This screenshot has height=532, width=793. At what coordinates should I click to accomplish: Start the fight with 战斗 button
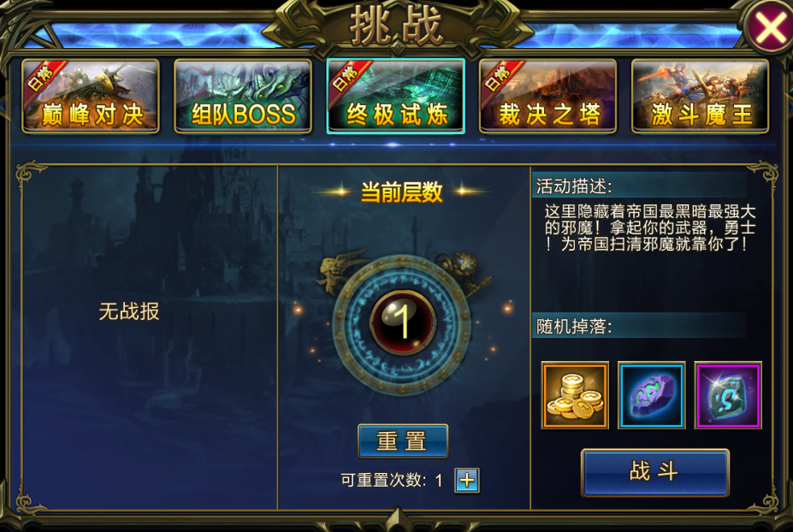pyautogui.click(x=655, y=472)
